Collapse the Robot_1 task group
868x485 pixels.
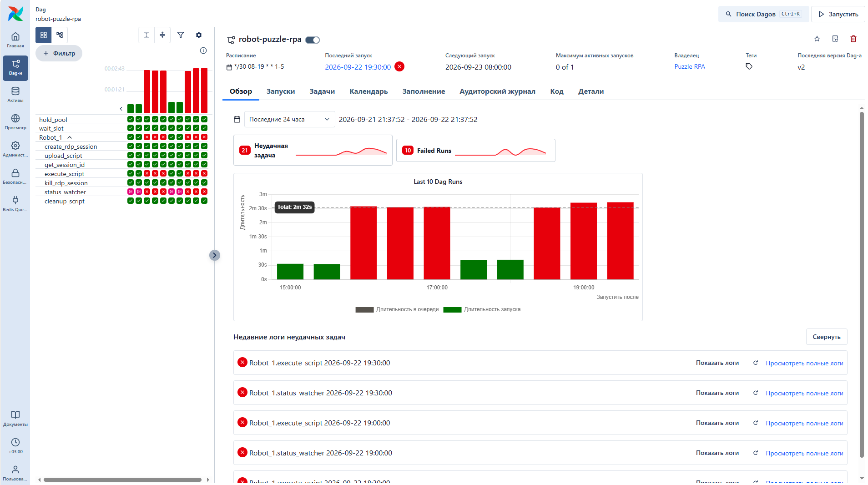(x=70, y=137)
